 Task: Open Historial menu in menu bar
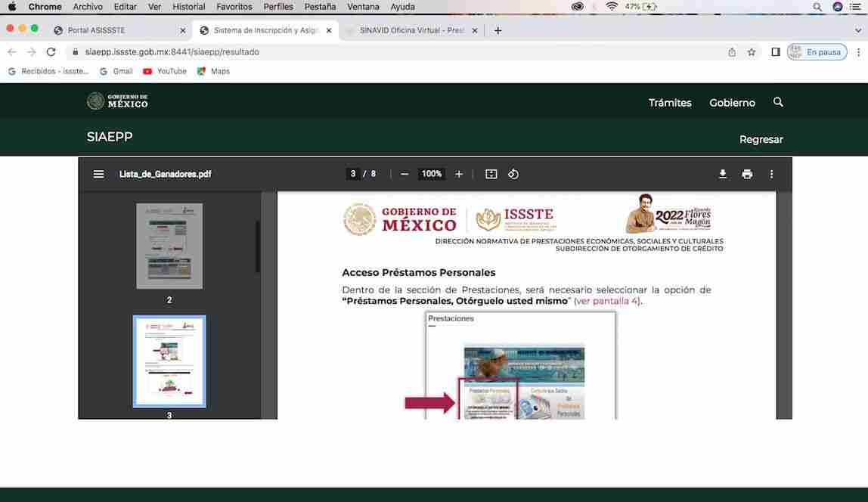(x=189, y=7)
